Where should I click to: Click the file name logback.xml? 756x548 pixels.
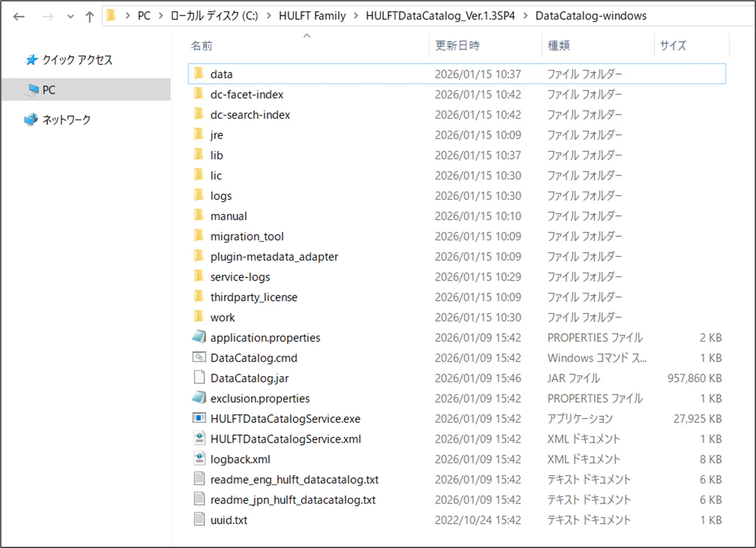tap(240, 459)
